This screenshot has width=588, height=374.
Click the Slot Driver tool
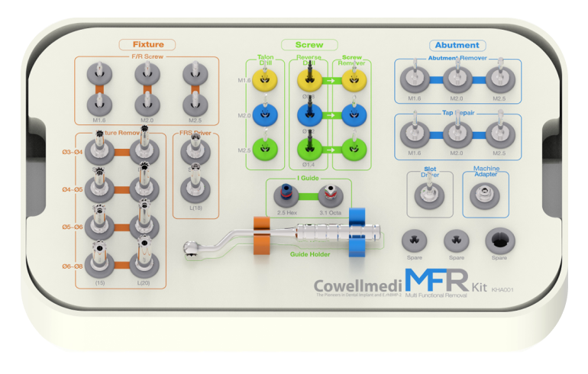429,196
